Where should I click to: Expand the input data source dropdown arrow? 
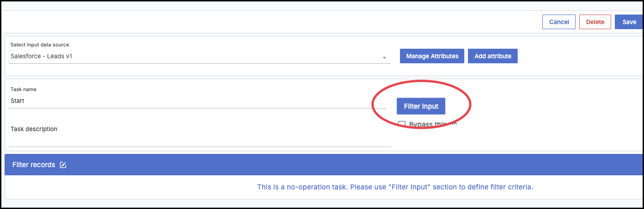pos(384,58)
